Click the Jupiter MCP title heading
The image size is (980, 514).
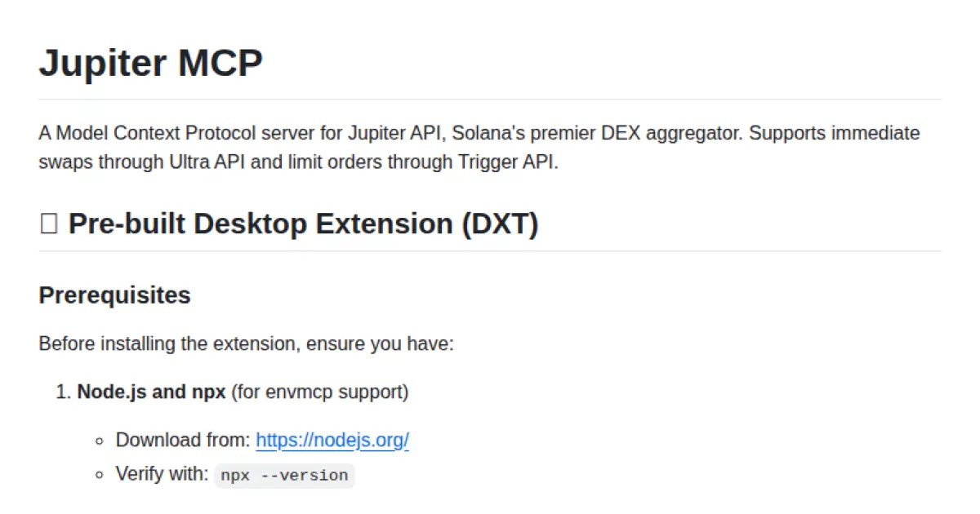pos(151,63)
